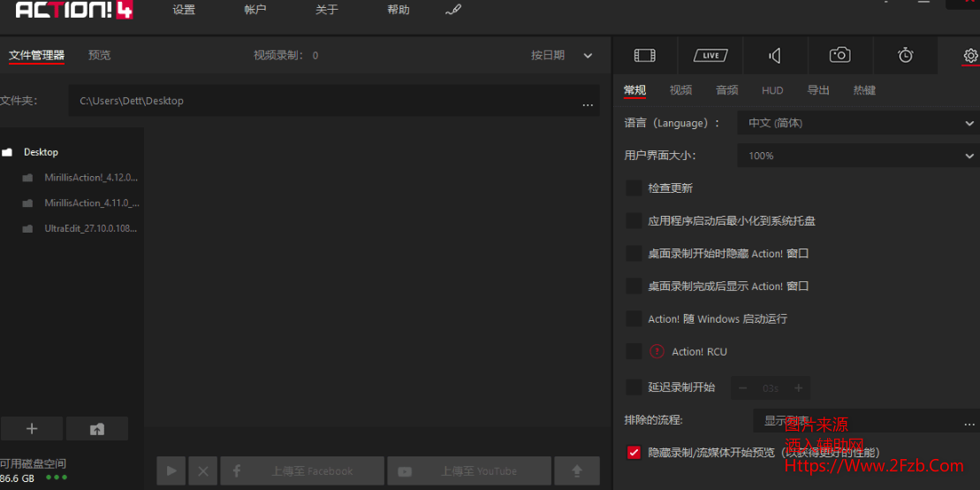Click the 视频录制: 0 counter text
Screen dimensions: 980x490
point(285,55)
